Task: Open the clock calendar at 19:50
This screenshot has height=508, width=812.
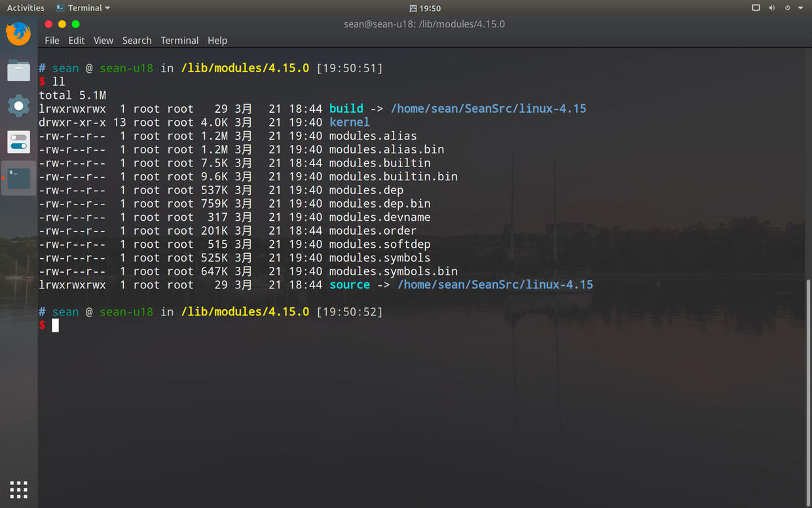Action: click(425, 9)
